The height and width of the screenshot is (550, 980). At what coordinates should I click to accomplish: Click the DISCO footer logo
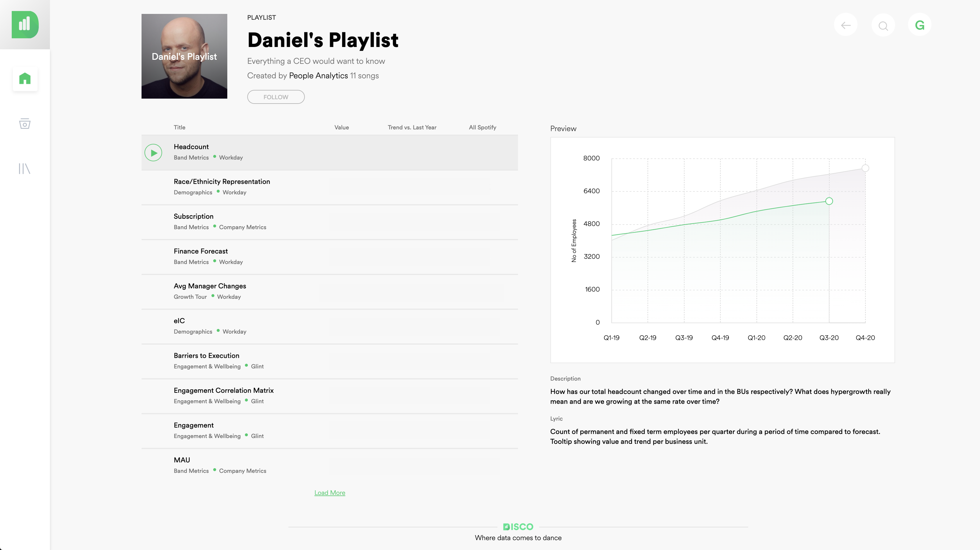[x=518, y=527]
